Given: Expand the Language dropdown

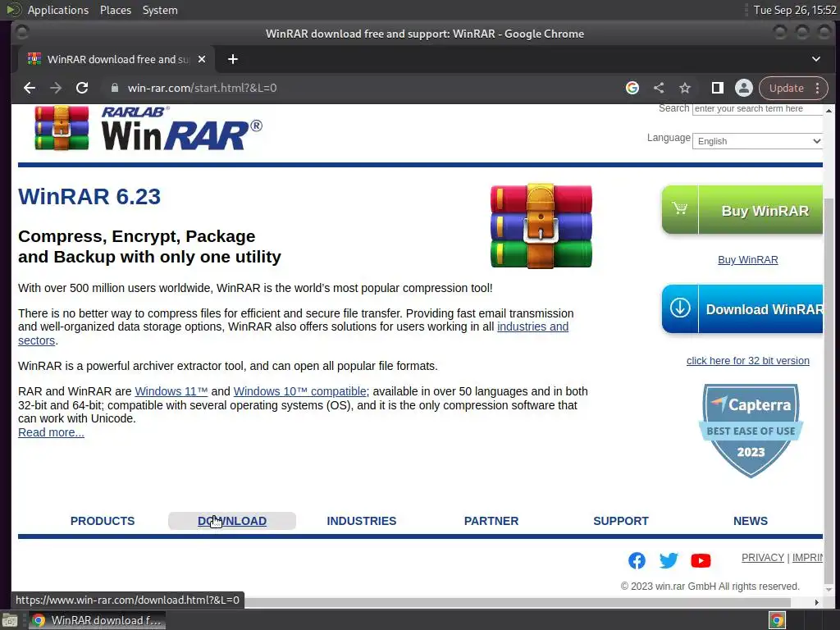Looking at the screenshot, I should (757, 141).
